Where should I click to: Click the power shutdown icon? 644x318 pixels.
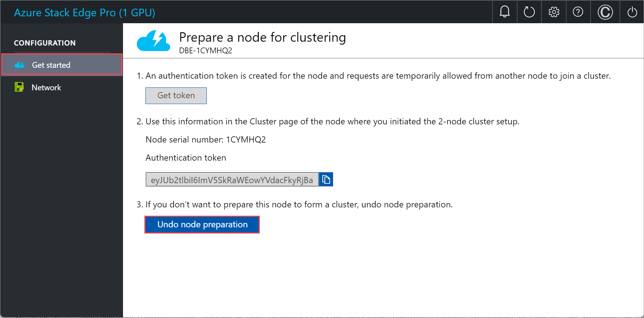point(632,12)
